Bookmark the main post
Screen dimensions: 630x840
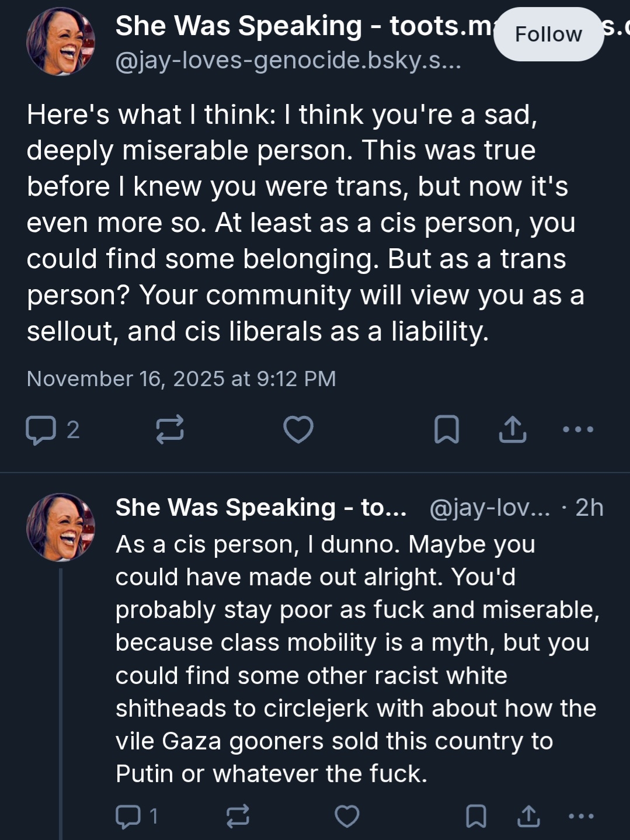(447, 430)
